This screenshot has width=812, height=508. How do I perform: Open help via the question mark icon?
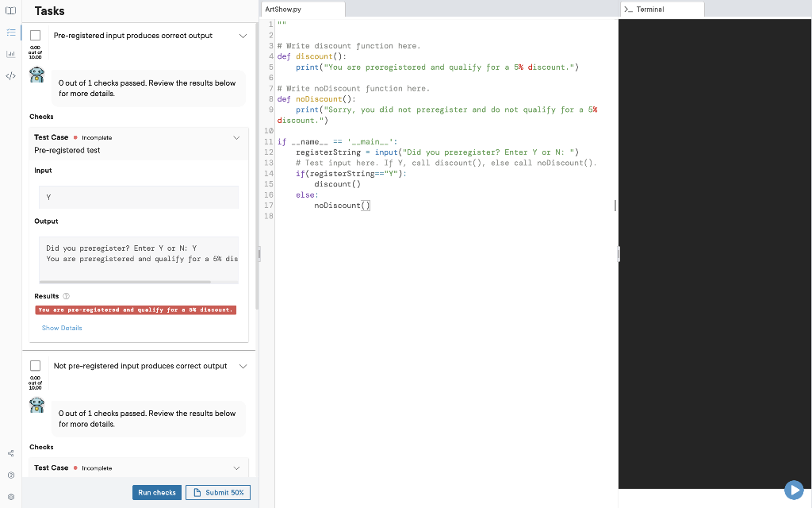click(x=10, y=474)
